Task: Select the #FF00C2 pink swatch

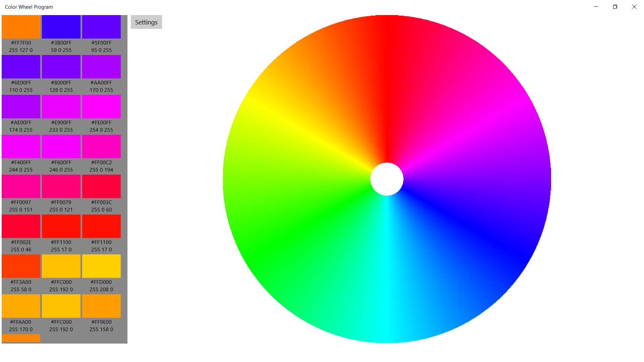Action: point(101,146)
